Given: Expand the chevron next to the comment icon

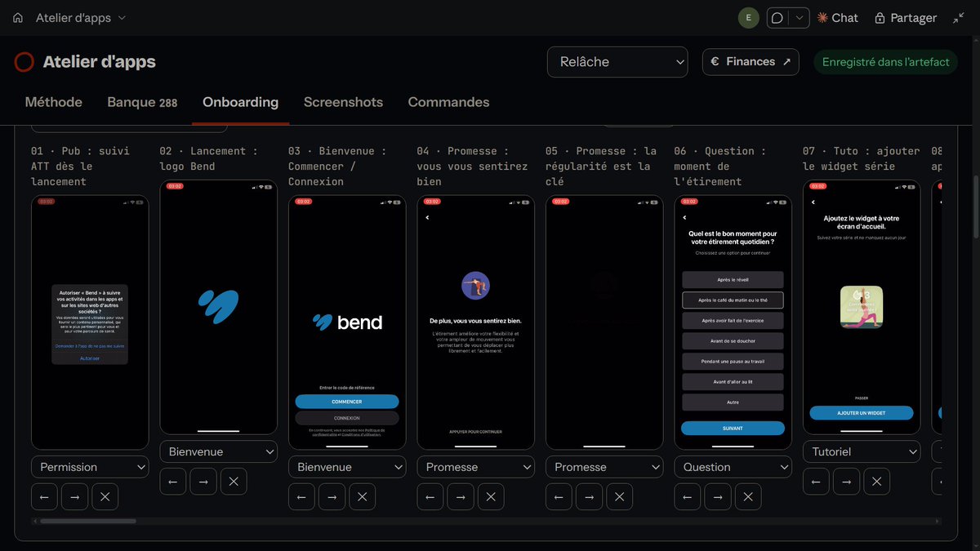Looking at the screenshot, I should tap(799, 18).
